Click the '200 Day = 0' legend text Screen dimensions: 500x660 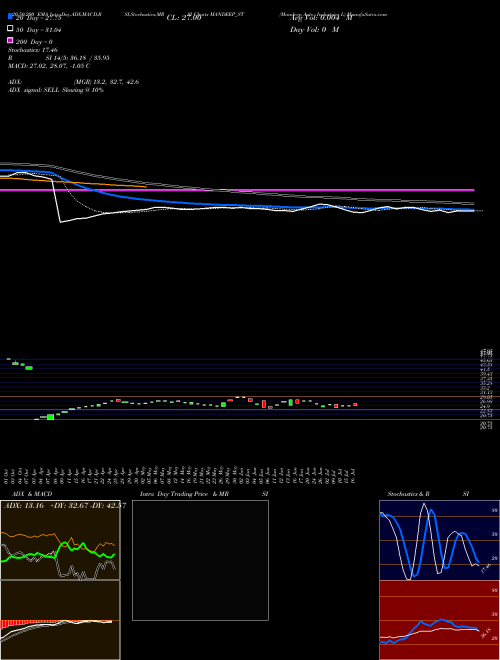pyautogui.click(x=35, y=42)
